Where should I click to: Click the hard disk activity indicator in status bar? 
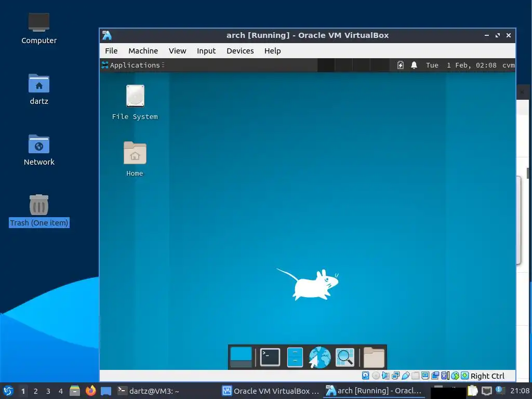[365, 376]
